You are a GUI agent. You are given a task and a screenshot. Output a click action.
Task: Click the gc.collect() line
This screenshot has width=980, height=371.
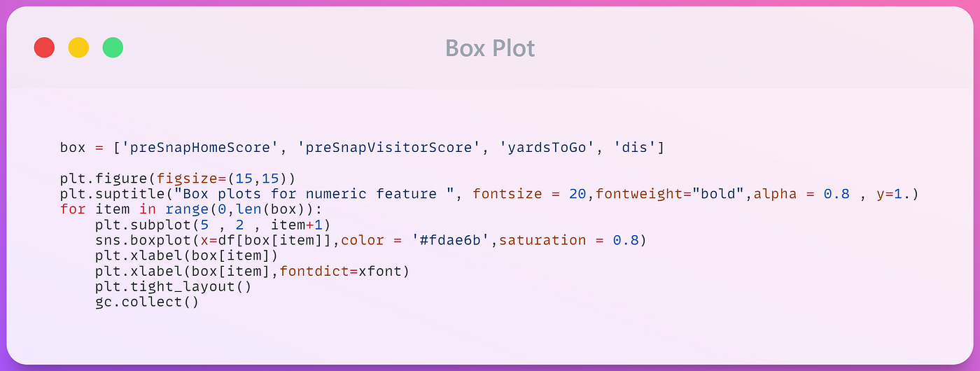147,302
